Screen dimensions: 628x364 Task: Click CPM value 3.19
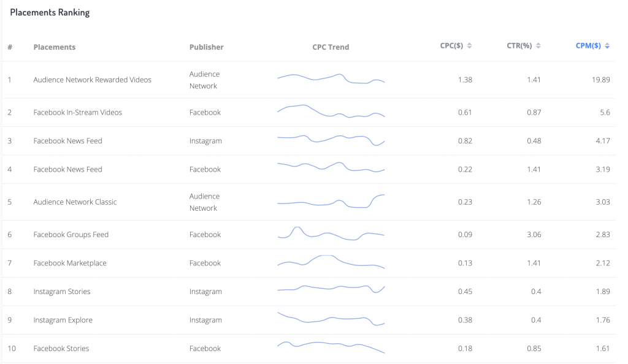pos(603,169)
